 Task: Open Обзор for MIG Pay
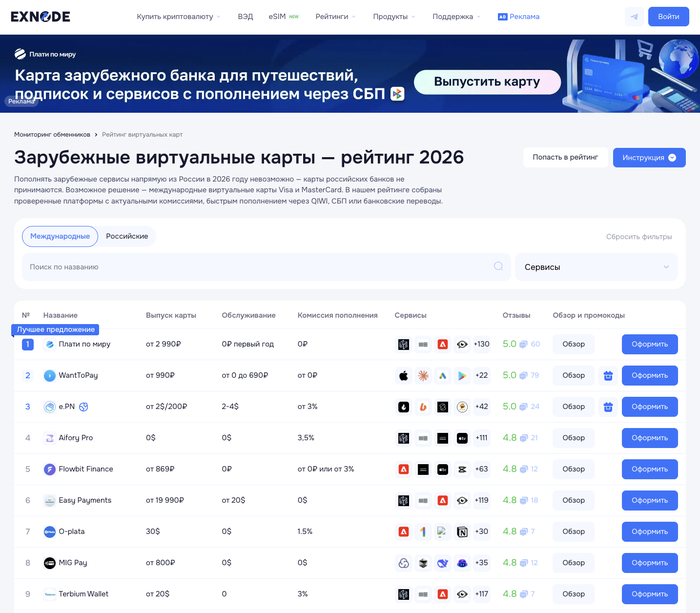(573, 563)
